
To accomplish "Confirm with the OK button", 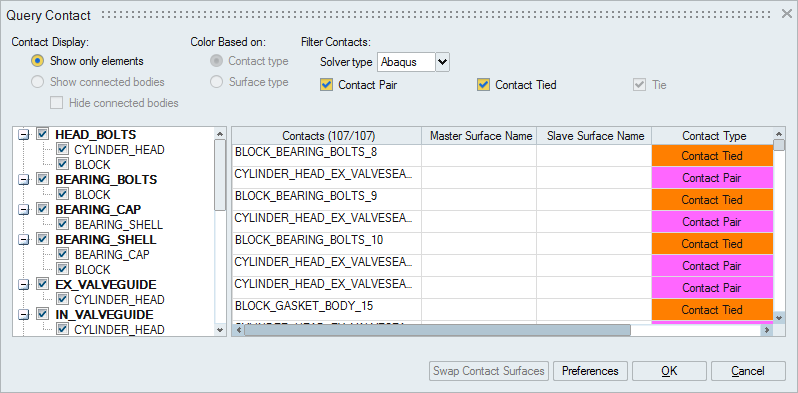I will (669, 371).
